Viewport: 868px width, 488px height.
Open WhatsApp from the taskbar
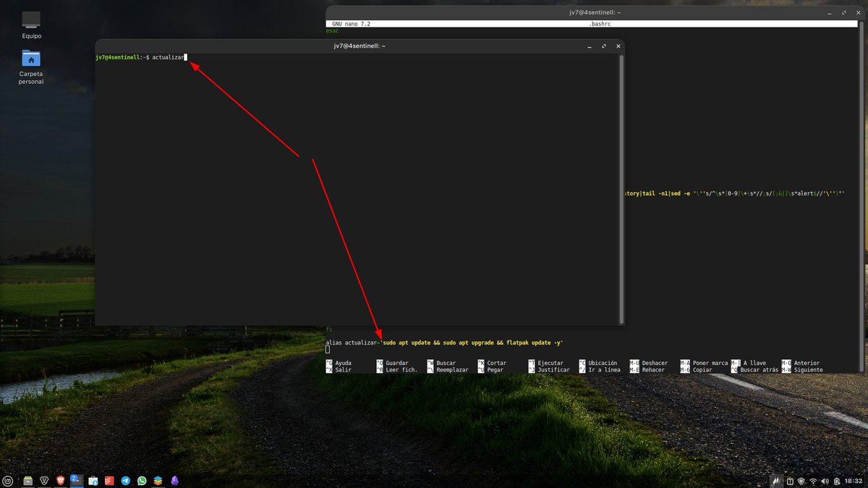point(142,481)
